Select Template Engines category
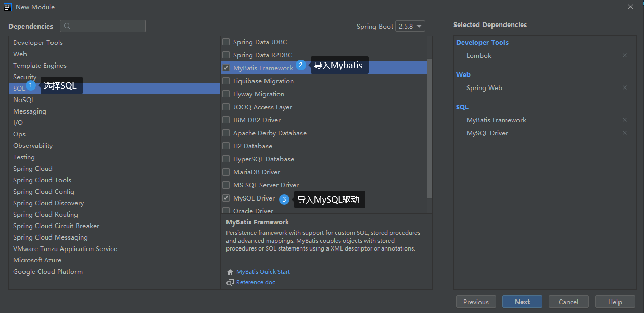Image resolution: width=644 pixels, height=313 pixels. coord(115,66)
